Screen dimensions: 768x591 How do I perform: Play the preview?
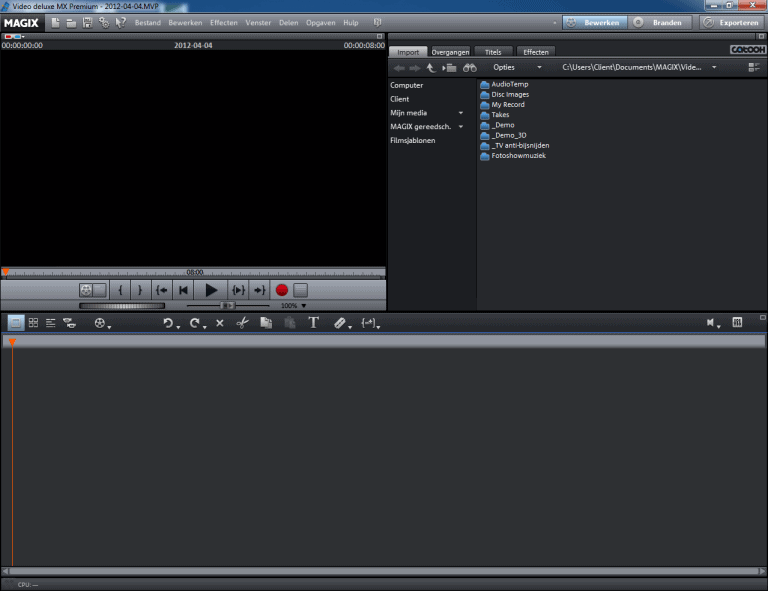(211, 290)
